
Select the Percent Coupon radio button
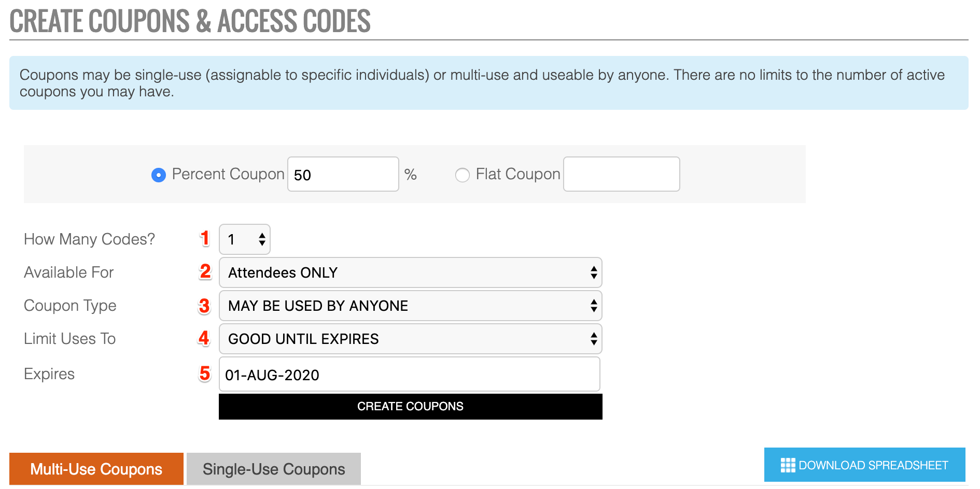pyautogui.click(x=158, y=175)
